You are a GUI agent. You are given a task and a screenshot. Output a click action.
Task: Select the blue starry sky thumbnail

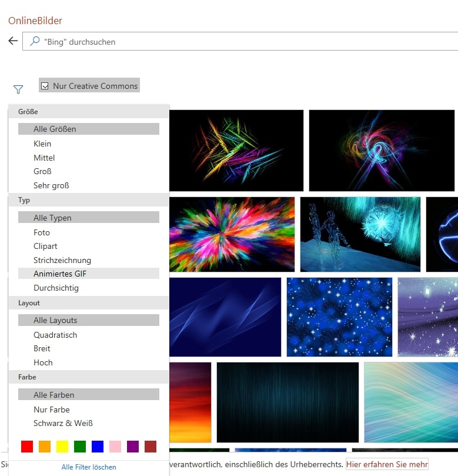coord(339,317)
